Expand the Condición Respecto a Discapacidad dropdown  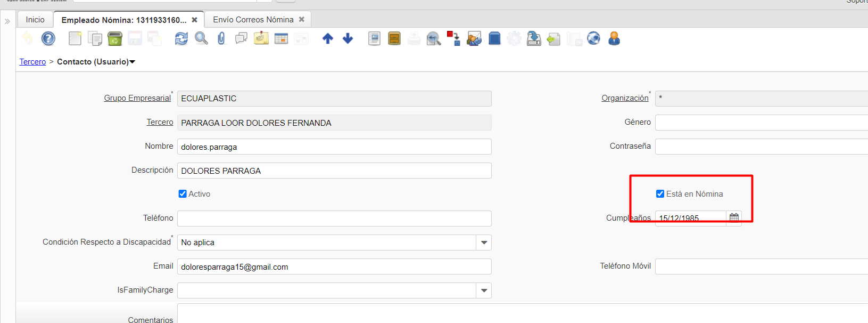click(484, 243)
